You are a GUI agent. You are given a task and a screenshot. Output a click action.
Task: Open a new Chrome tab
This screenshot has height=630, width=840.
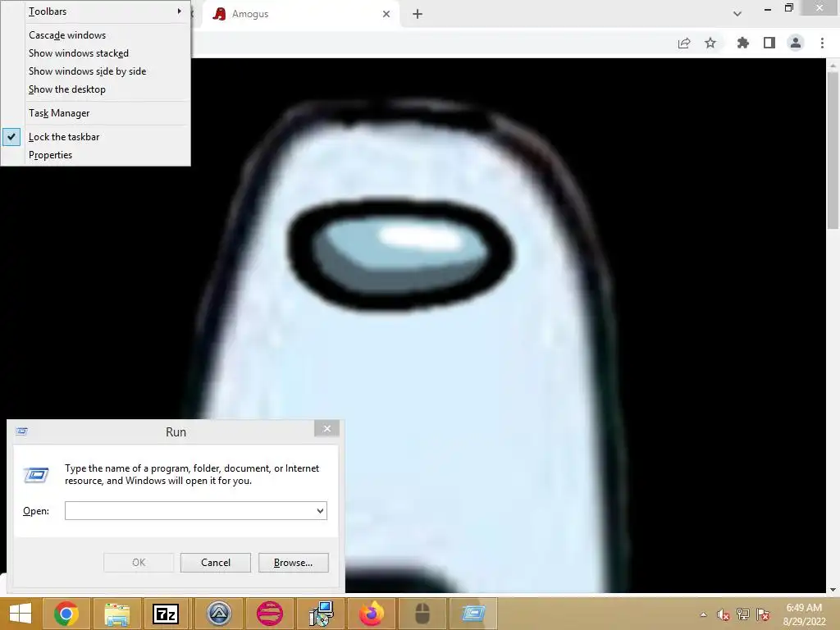tap(418, 14)
